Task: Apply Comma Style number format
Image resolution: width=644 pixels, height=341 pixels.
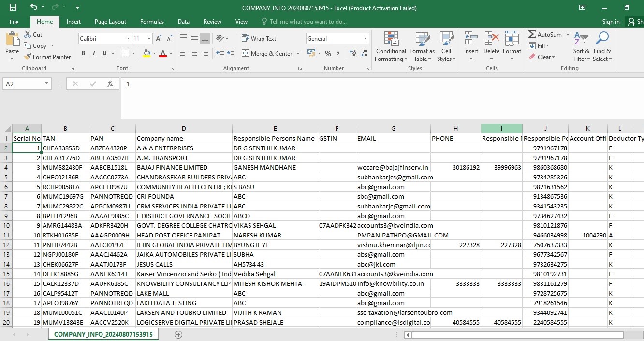Action: (x=339, y=53)
